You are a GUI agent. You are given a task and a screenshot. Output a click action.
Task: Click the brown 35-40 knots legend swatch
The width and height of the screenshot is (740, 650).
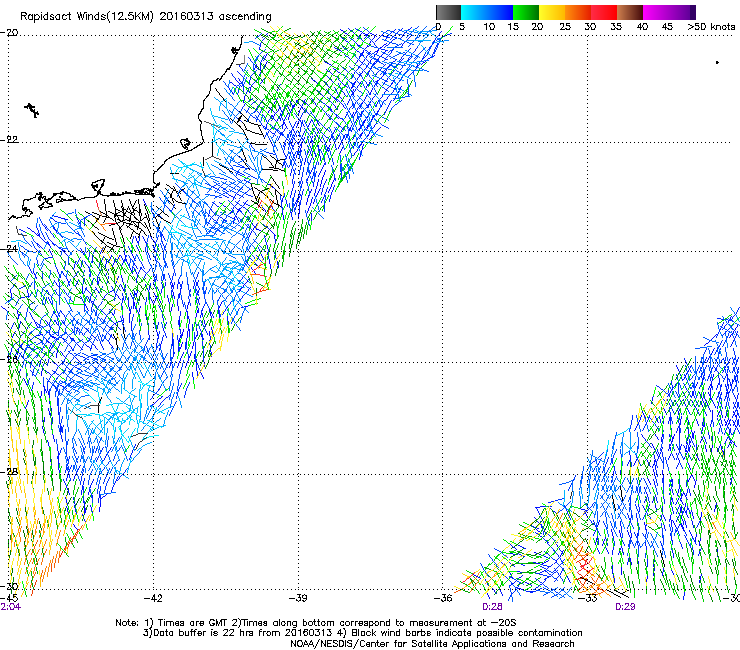[630, 12]
